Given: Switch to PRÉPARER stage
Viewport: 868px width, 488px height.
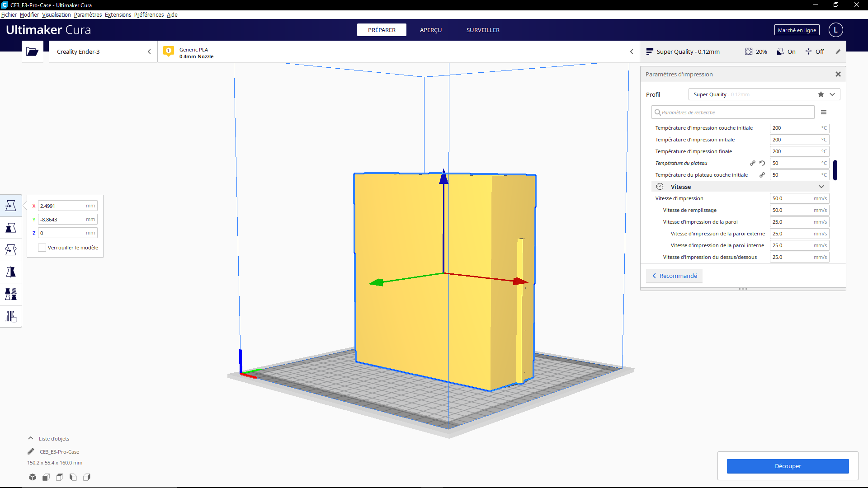Looking at the screenshot, I should pyautogui.click(x=382, y=30).
